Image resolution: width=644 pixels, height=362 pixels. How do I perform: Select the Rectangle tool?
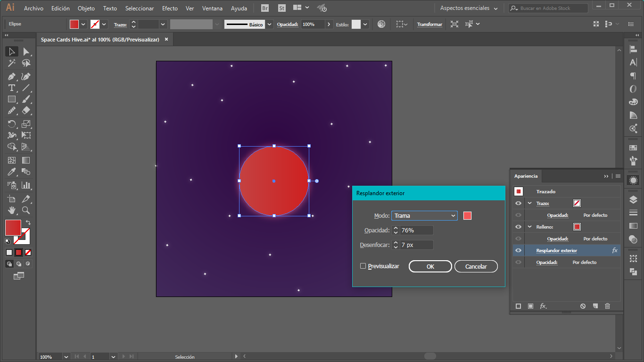pyautogui.click(x=12, y=99)
